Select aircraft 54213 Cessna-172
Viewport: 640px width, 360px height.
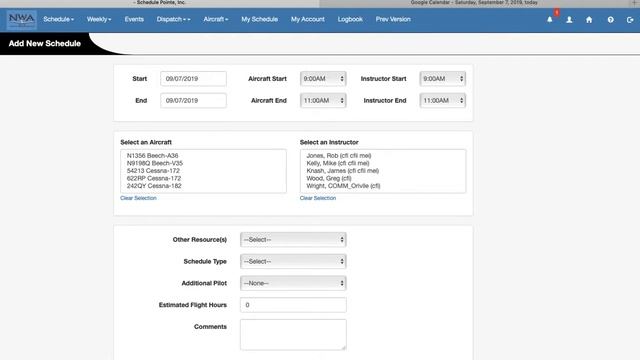(x=153, y=171)
